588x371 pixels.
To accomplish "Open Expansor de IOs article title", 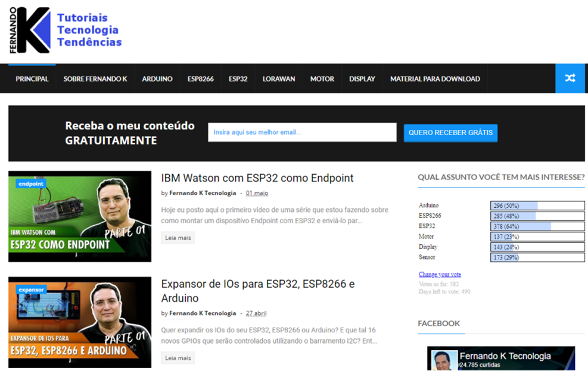I will [258, 291].
